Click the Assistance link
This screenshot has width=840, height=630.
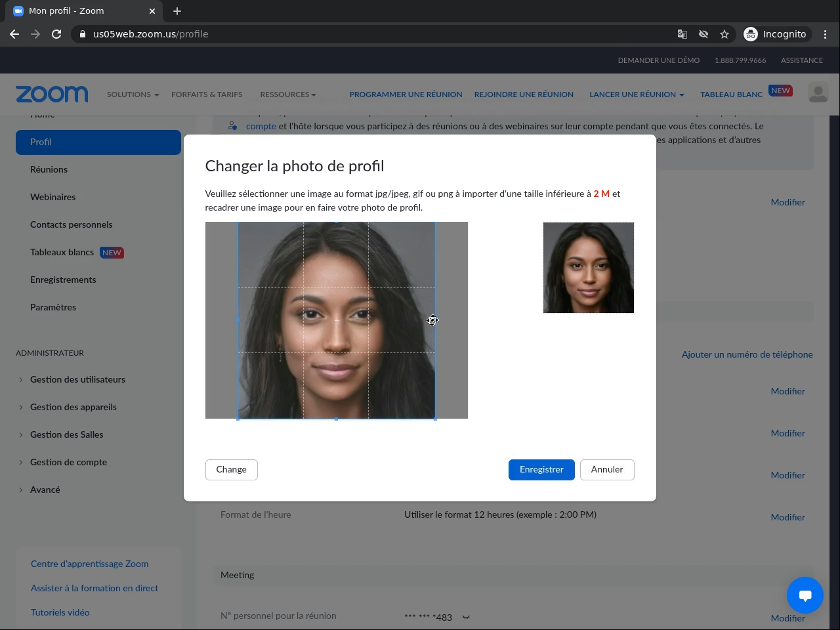point(801,60)
